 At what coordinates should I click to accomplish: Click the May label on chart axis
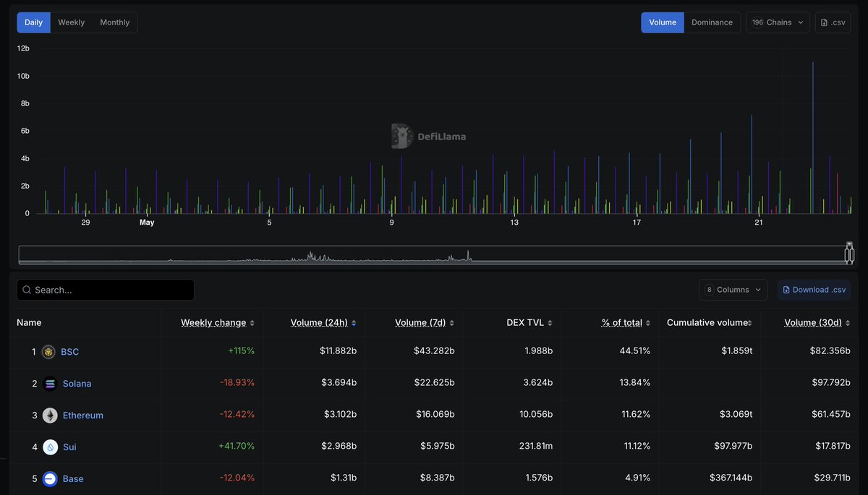pos(147,223)
